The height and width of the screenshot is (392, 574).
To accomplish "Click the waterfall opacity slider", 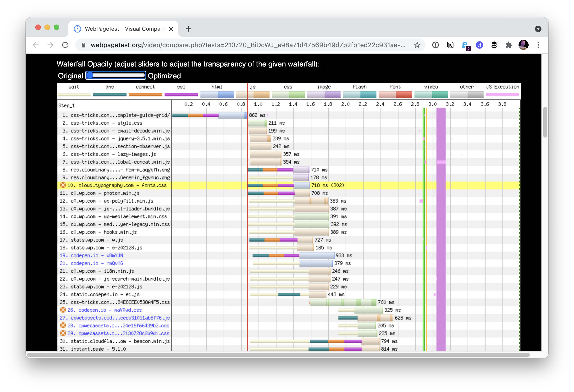I will pos(116,75).
